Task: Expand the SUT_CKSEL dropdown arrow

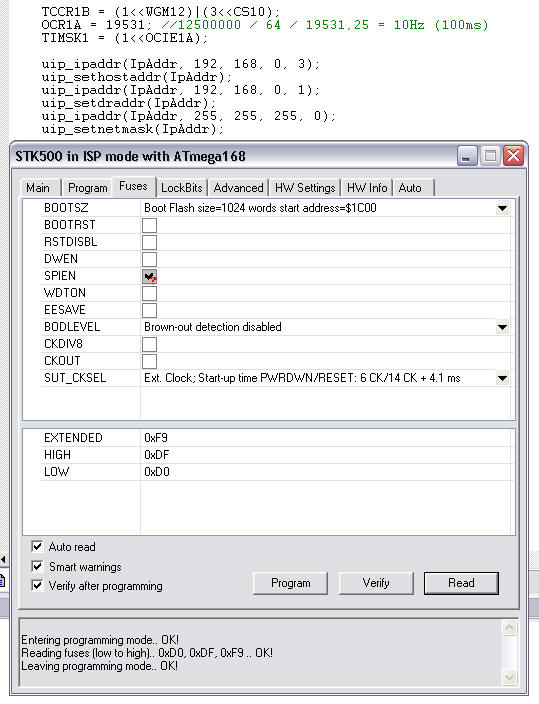Action: tap(503, 378)
